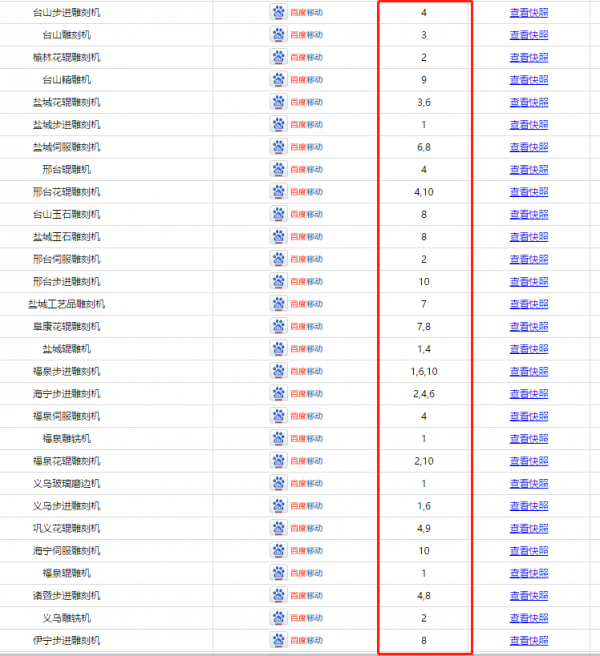This screenshot has width=600, height=656.
Task: Open 查看快照 link for 邢台辊雕机
Action: [x=529, y=169]
